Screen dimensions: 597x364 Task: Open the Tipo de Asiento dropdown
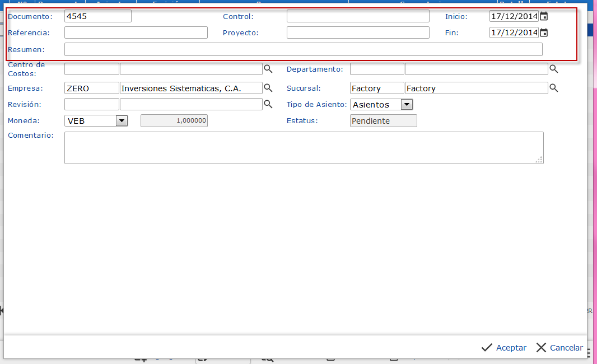pyautogui.click(x=407, y=105)
